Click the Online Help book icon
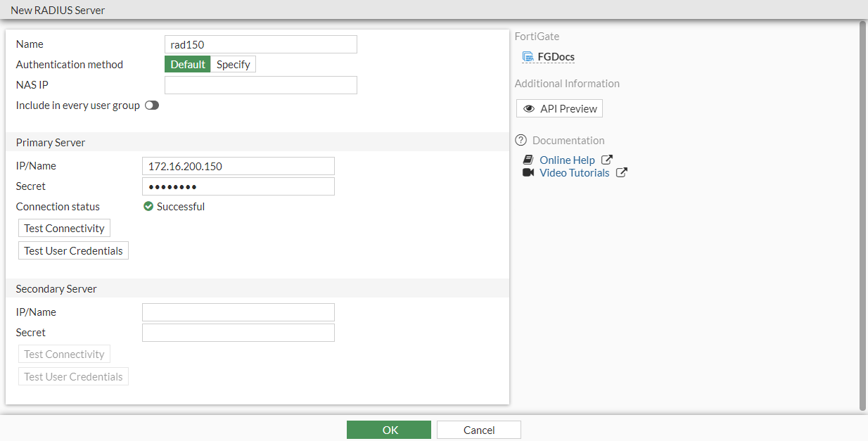 pos(528,160)
